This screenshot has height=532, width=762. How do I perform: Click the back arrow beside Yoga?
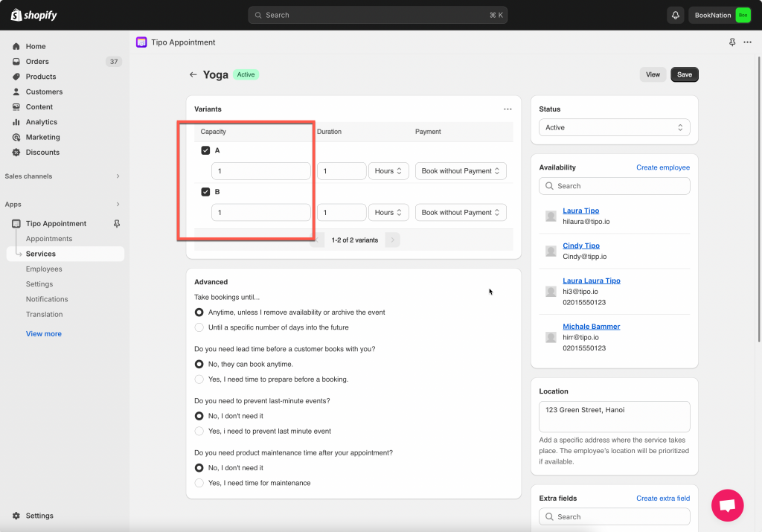point(193,74)
